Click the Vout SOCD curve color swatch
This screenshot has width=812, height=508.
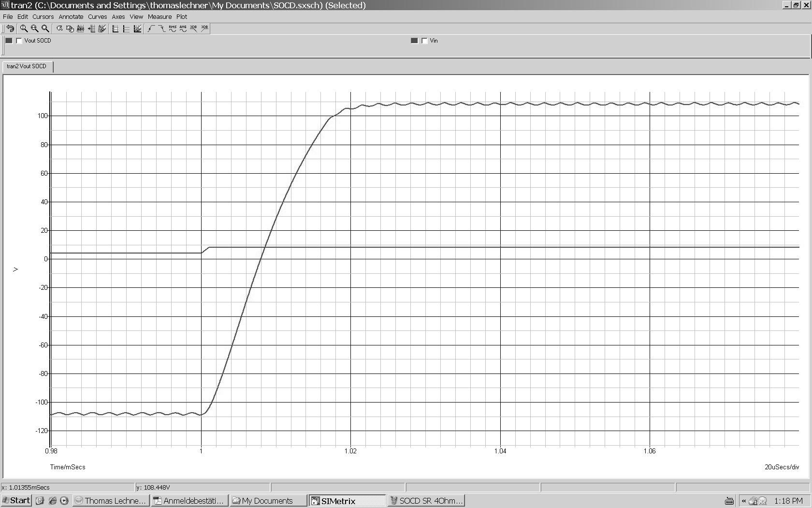[9, 41]
